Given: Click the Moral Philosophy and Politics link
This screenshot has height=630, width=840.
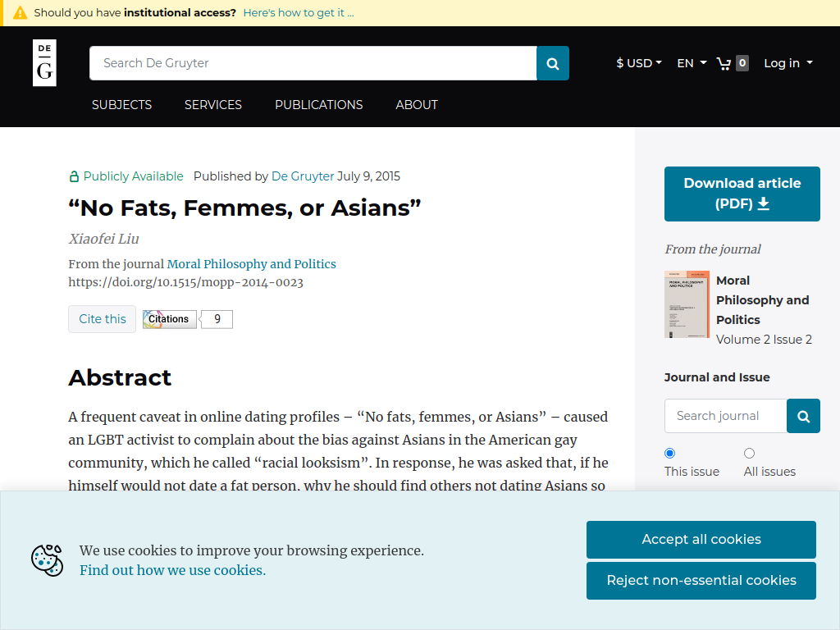Looking at the screenshot, I should point(251,264).
